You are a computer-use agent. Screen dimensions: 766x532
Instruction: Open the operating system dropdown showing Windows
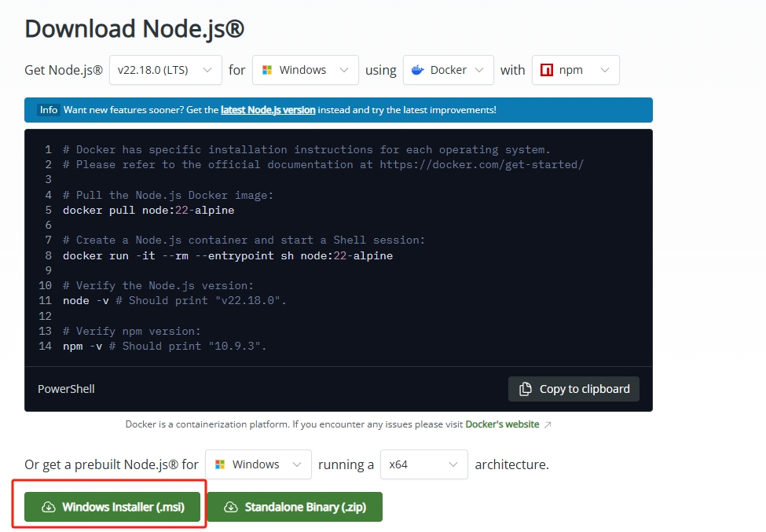pos(305,70)
